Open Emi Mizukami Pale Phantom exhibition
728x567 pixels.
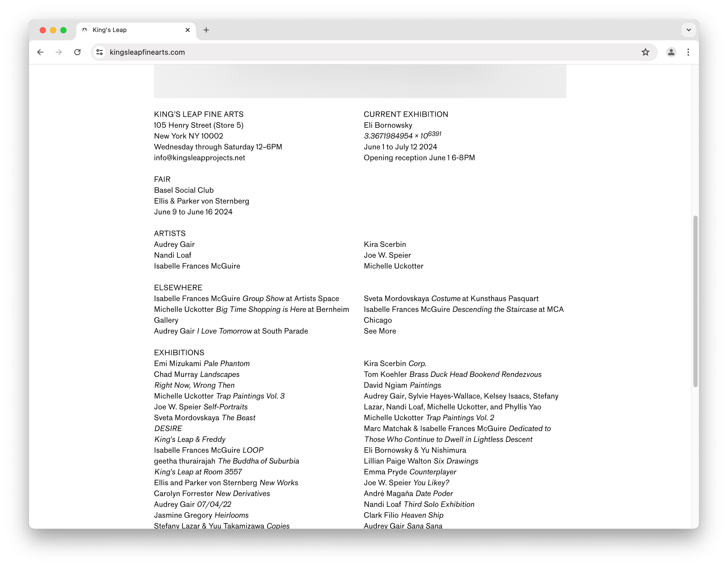point(202,364)
